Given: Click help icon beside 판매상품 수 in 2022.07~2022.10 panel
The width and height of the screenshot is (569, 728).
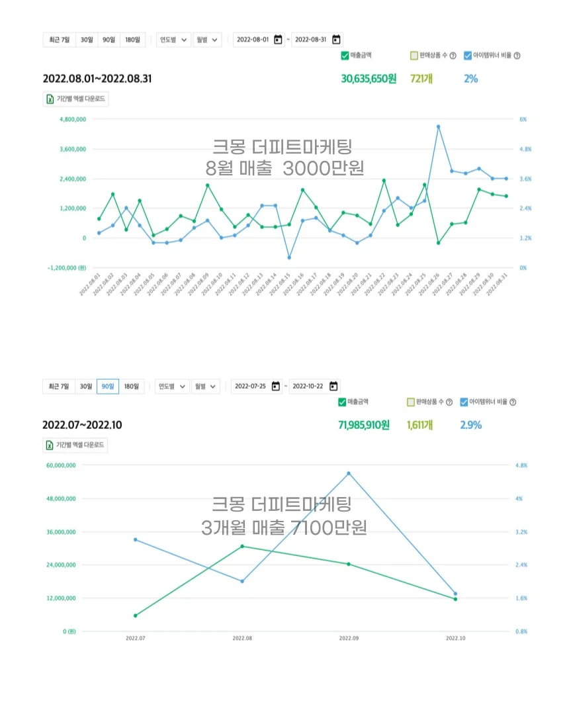Looking at the screenshot, I should [449, 402].
